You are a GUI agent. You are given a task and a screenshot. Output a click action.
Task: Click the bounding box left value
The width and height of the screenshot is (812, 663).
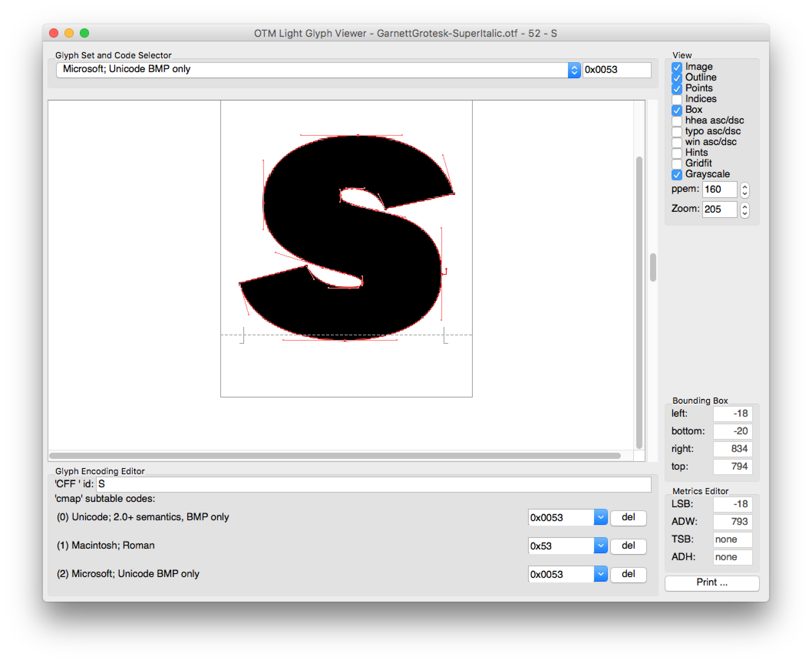click(x=733, y=414)
